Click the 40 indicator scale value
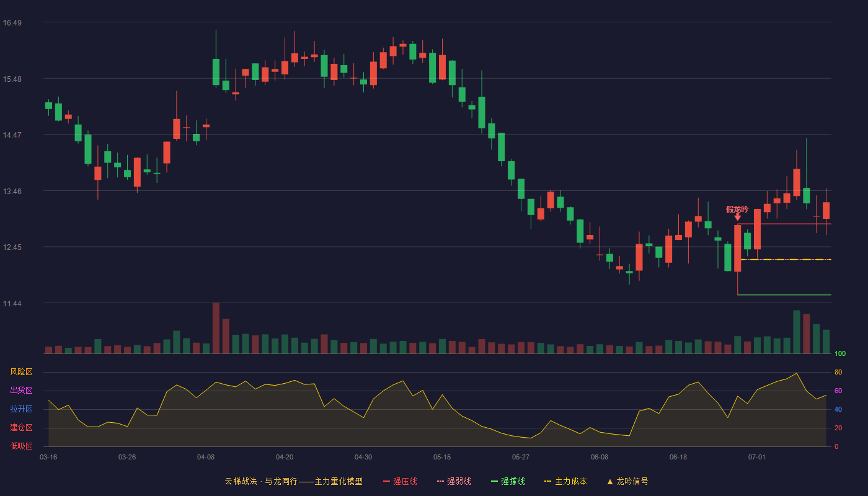 click(x=838, y=409)
